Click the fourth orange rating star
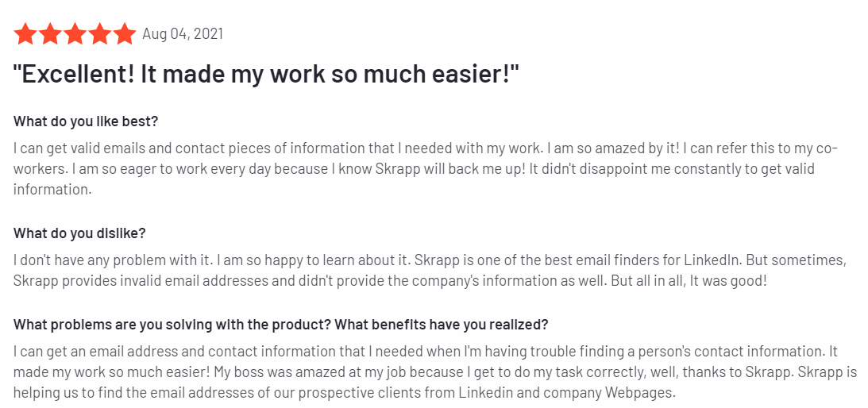 pos(99,34)
